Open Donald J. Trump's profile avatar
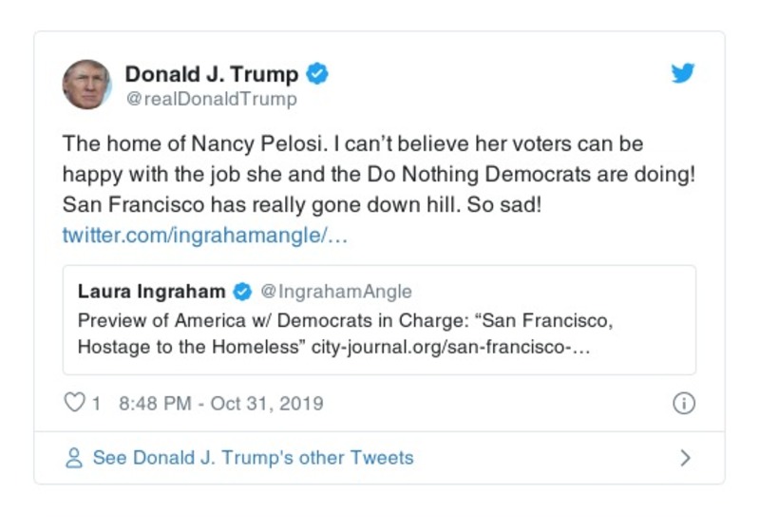The width and height of the screenshot is (759, 532). [86, 84]
